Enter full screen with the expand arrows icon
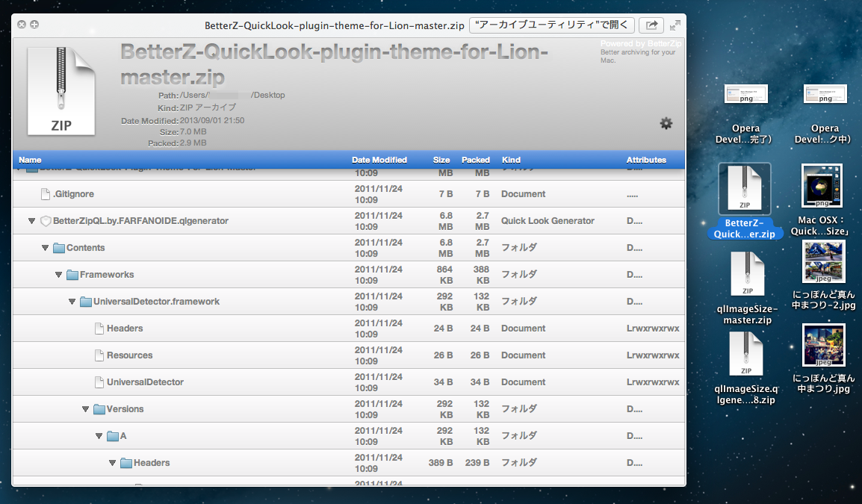The image size is (862, 504). (675, 25)
